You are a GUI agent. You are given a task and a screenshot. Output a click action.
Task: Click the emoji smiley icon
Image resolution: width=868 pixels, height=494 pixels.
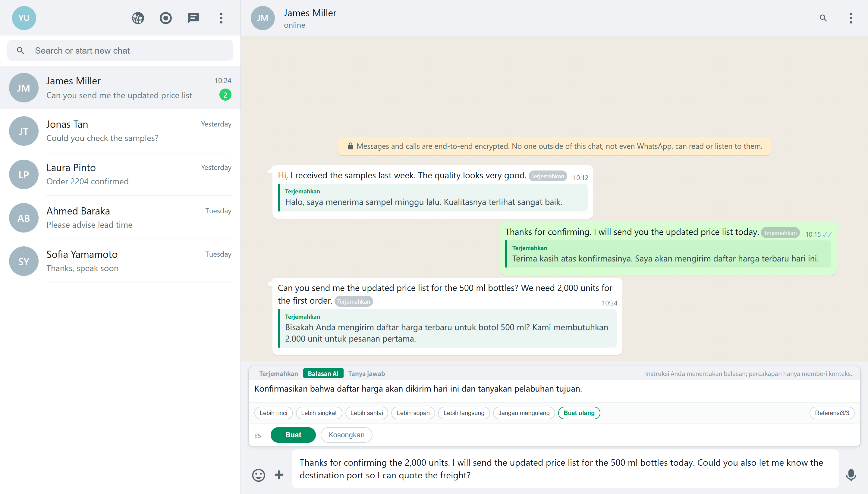(x=259, y=475)
